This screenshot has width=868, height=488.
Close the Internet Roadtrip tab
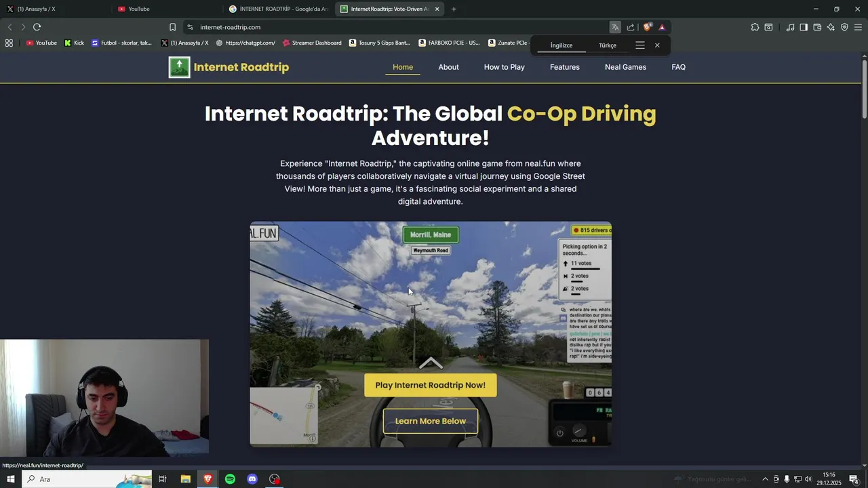tap(437, 9)
